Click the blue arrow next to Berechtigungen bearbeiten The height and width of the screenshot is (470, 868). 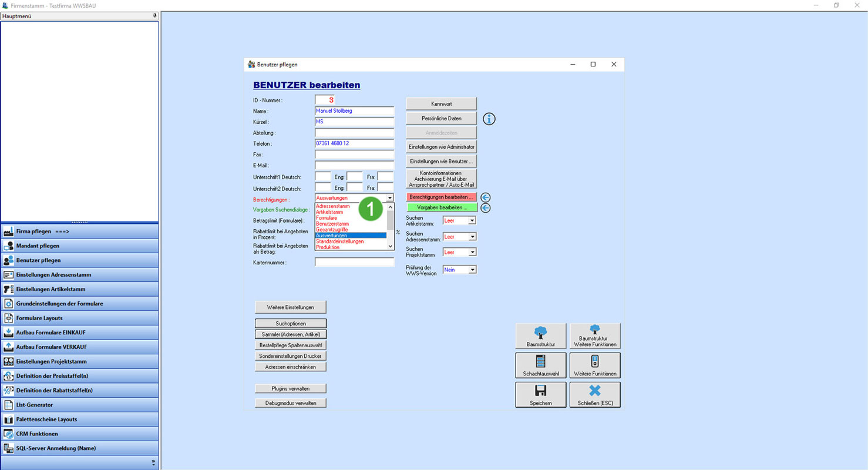(486, 197)
